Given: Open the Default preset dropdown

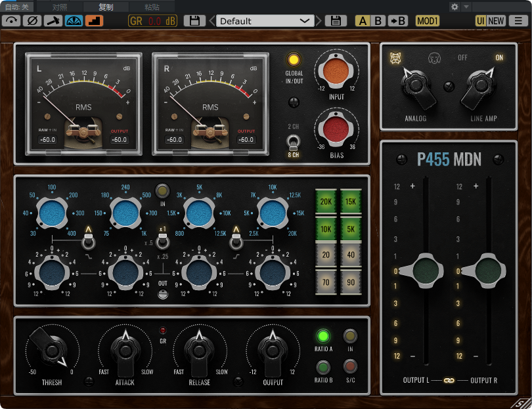Looking at the screenshot, I should click(x=265, y=21).
